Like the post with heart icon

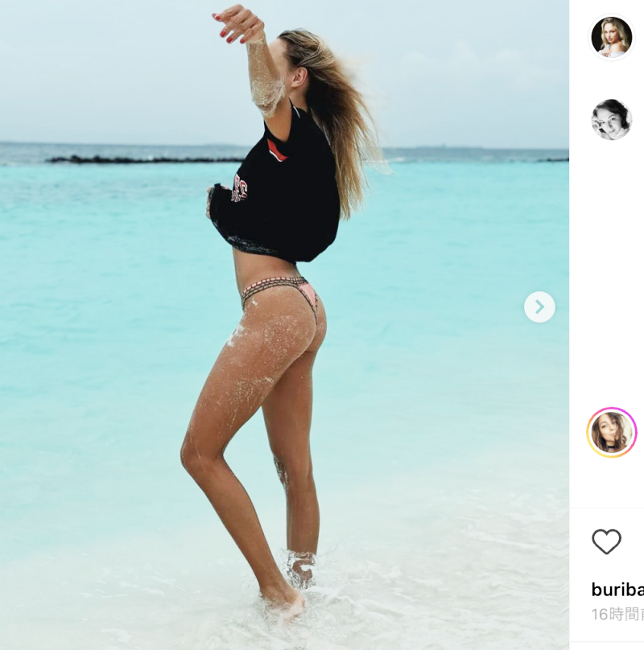(606, 541)
